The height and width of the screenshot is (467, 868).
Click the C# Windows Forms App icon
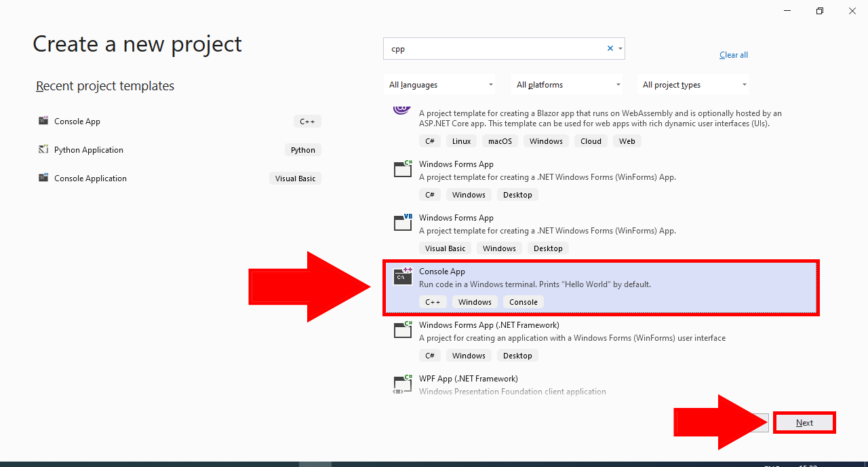coord(403,168)
